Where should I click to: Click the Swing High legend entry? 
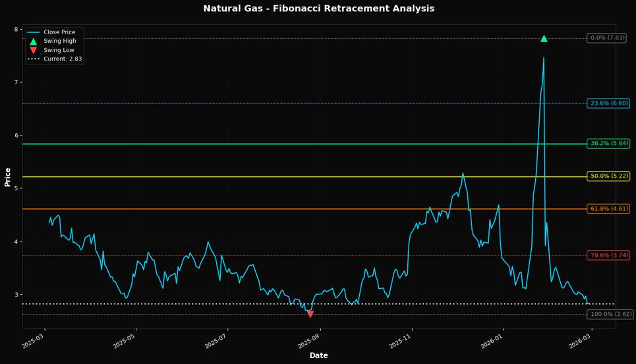point(52,41)
